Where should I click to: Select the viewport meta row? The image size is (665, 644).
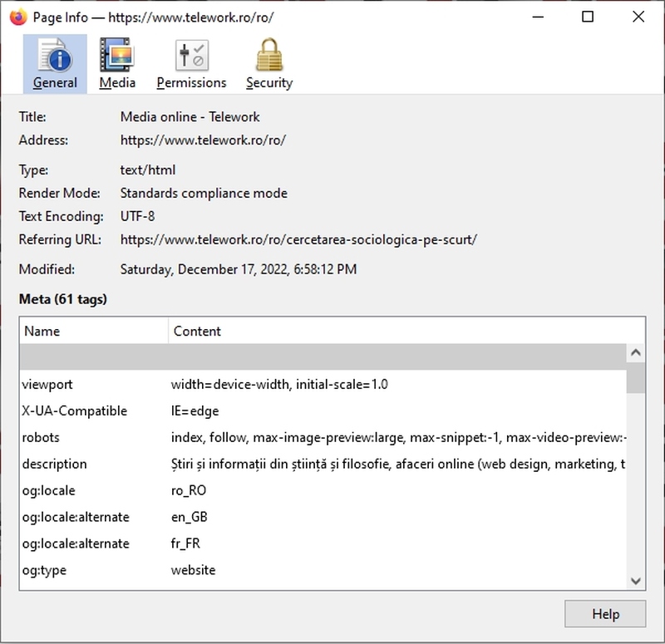(x=323, y=384)
